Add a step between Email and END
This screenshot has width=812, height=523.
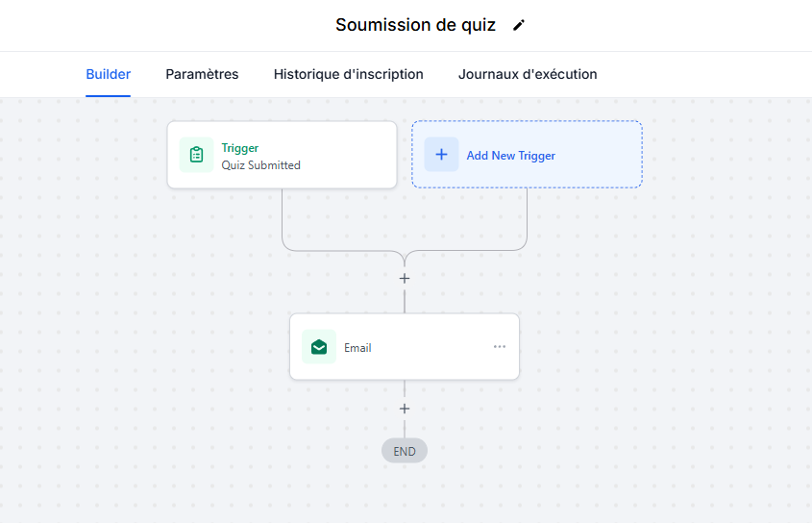(x=405, y=409)
